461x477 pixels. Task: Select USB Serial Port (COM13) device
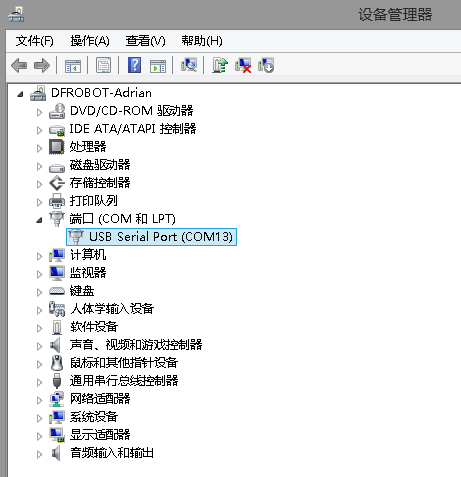152,237
